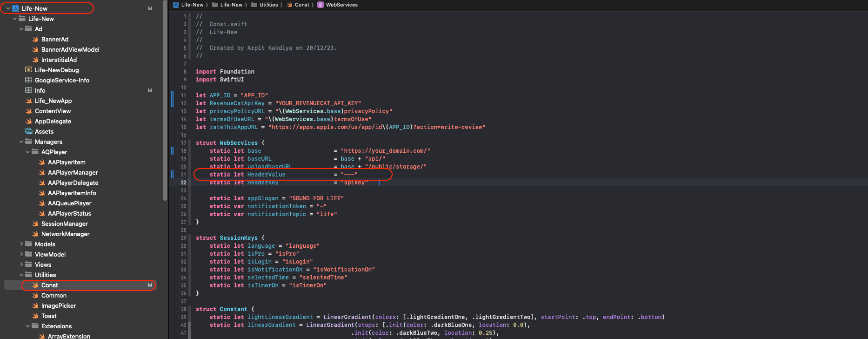Click "YOUR_REVENUECAT_API_KEY" string
Viewport: 868px width, 339px height.
click(318, 103)
